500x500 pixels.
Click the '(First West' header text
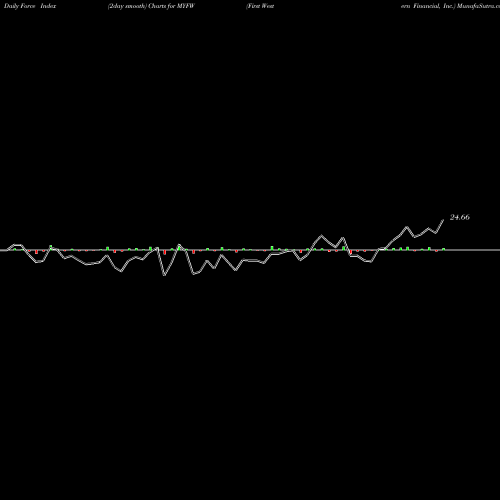tap(260, 6)
